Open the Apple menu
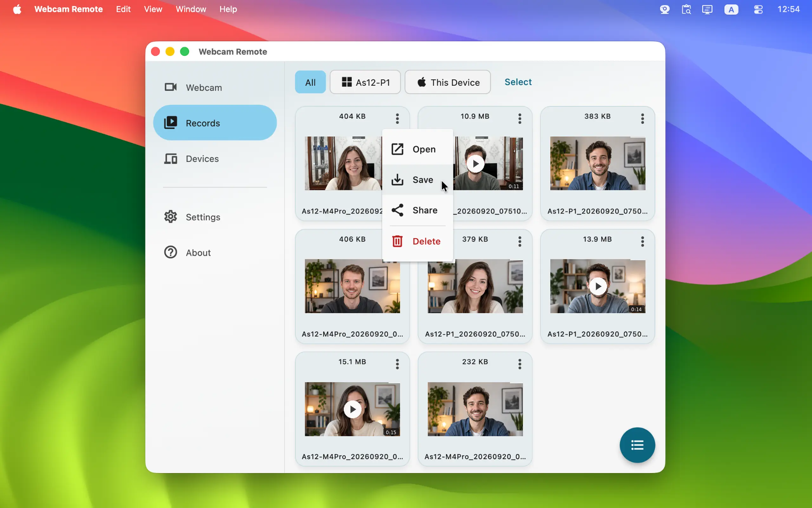The height and width of the screenshot is (508, 812). click(x=17, y=9)
